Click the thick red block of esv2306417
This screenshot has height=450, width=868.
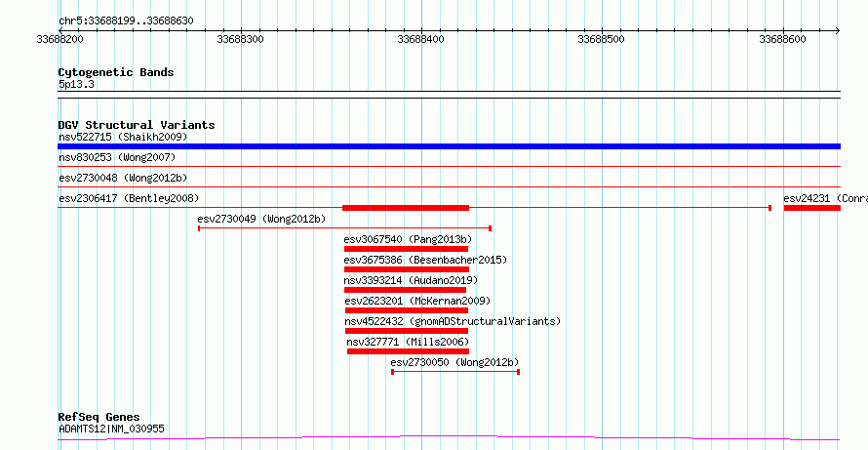(x=406, y=208)
